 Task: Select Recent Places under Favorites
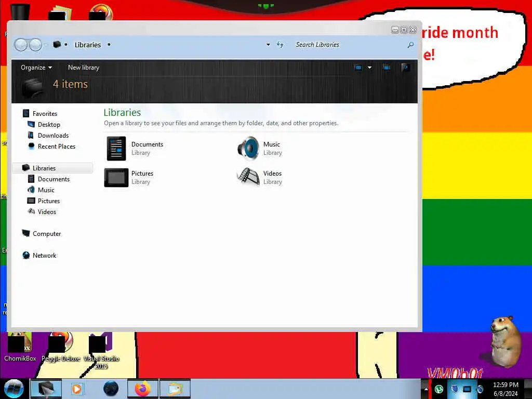[x=57, y=146]
